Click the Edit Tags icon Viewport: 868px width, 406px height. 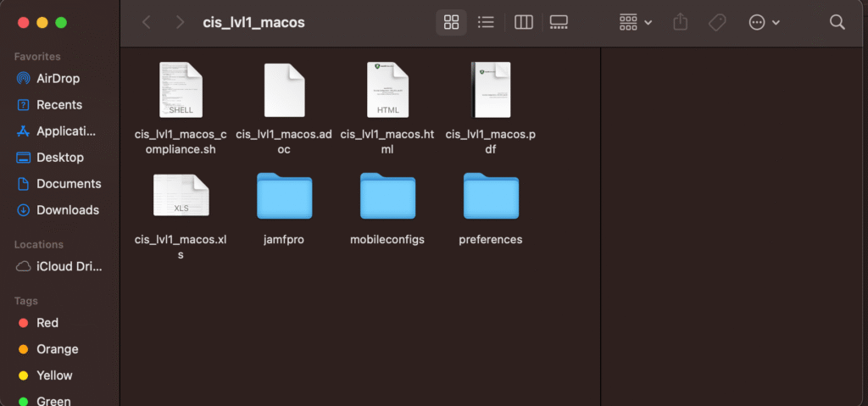[x=717, y=23]
